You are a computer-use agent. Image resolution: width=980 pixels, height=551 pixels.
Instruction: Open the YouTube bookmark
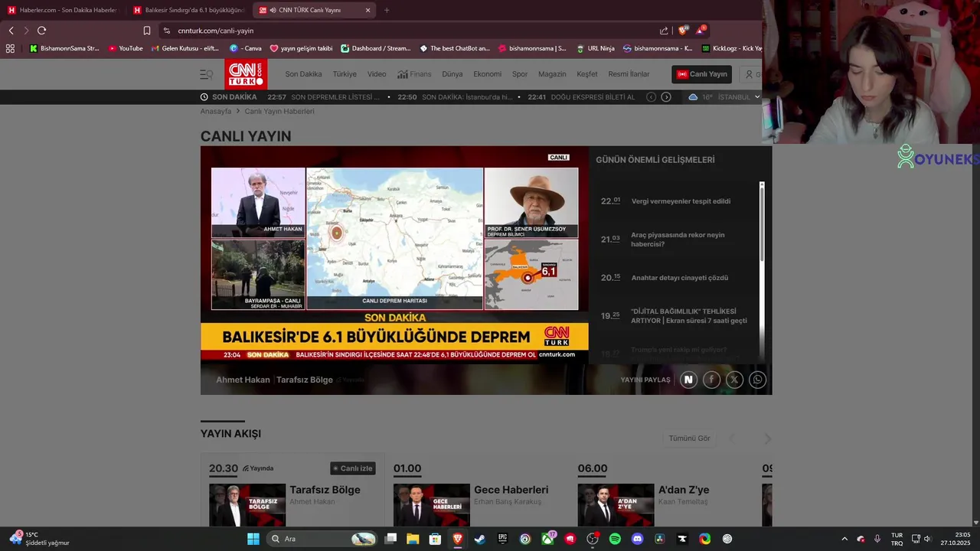pos(126,48)
